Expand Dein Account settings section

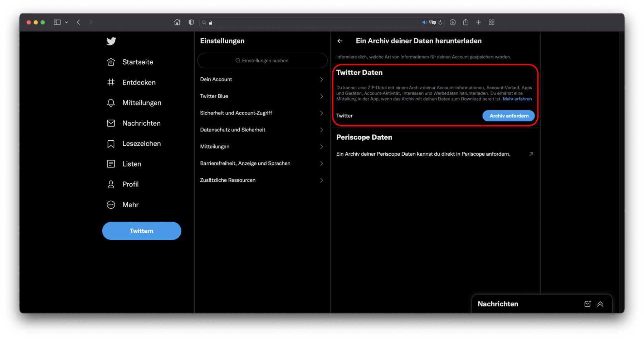262,79
